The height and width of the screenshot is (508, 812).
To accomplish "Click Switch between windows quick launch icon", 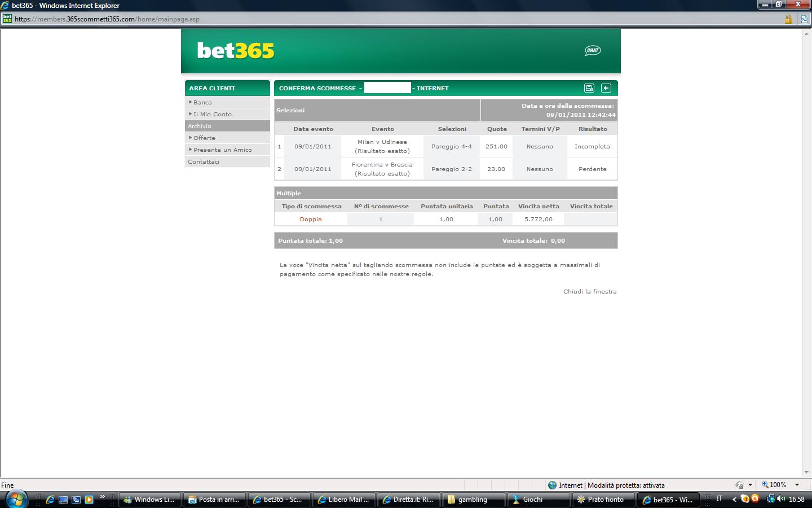I will click(x=76, y=500).
